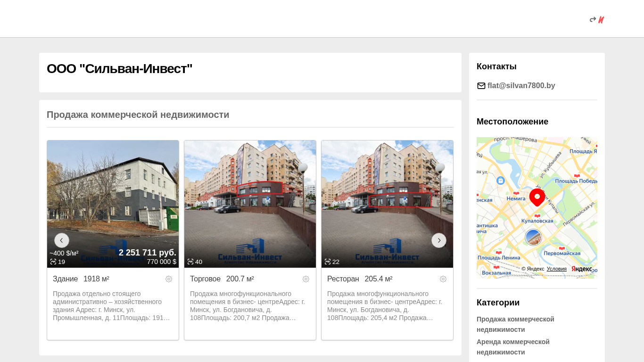Open settings gear on the Торговое listing
This screenshot has height=362, width=644.
pos(306,279)
